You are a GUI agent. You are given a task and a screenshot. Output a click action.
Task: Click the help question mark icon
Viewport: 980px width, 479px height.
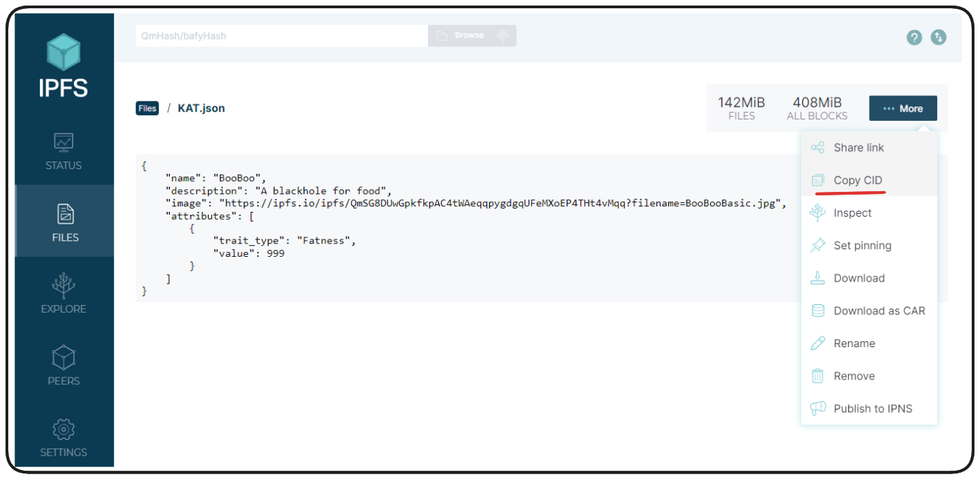914,37
